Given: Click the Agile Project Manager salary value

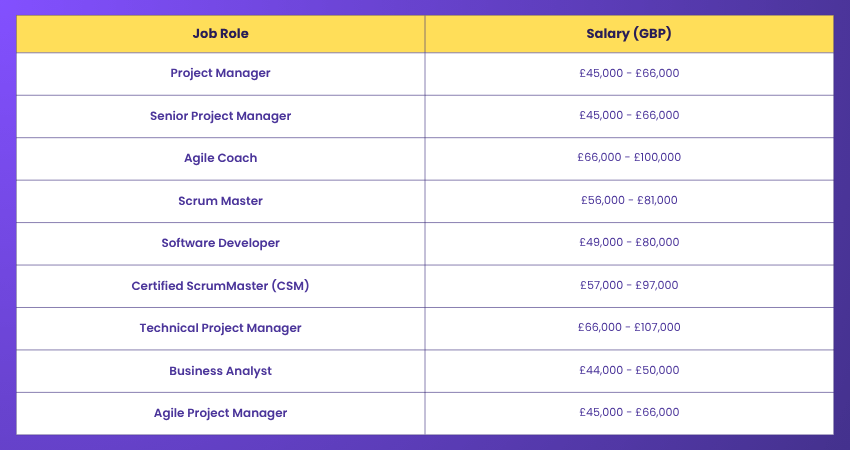Looking at the screenshot, I should tap(628, 413).
